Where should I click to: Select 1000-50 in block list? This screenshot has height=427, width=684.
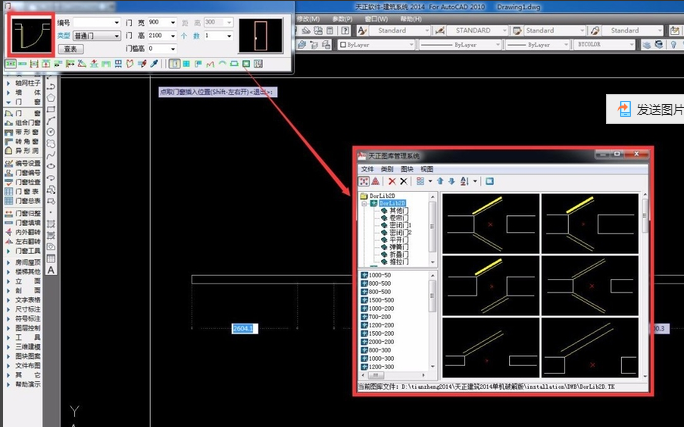(x=380, y=275)
